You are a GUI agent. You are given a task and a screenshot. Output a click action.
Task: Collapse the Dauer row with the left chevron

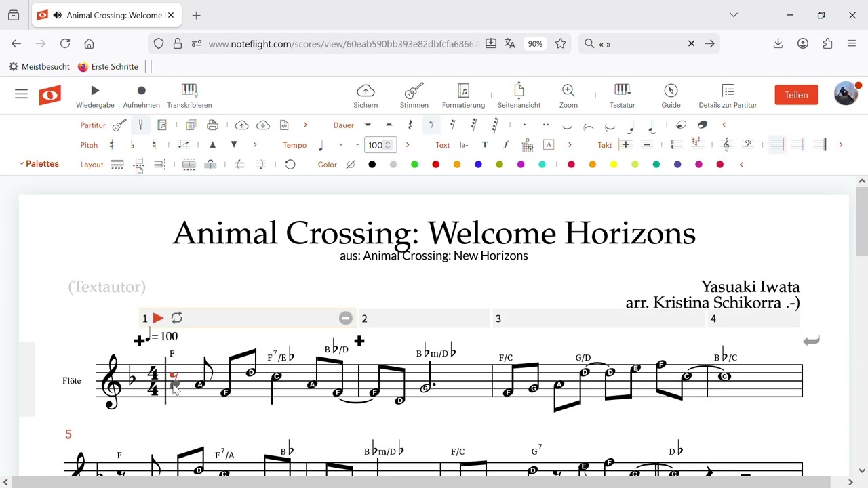(724, 125)
